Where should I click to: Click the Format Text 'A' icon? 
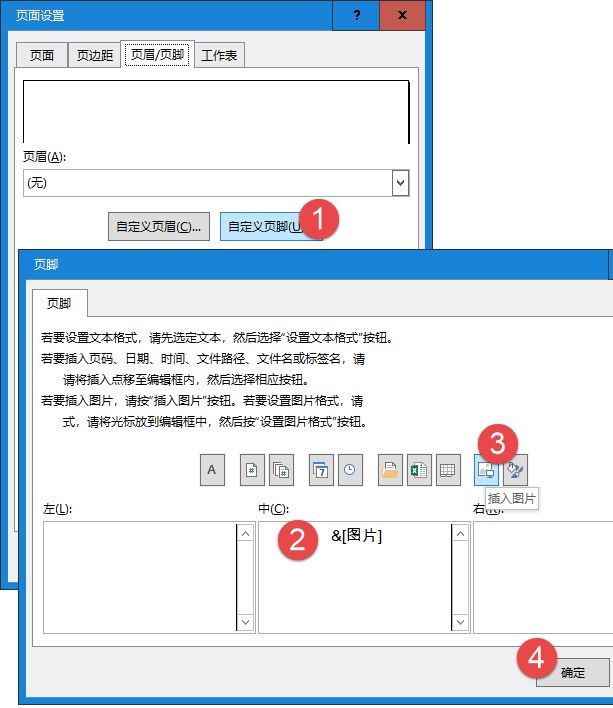pos(212,470)
